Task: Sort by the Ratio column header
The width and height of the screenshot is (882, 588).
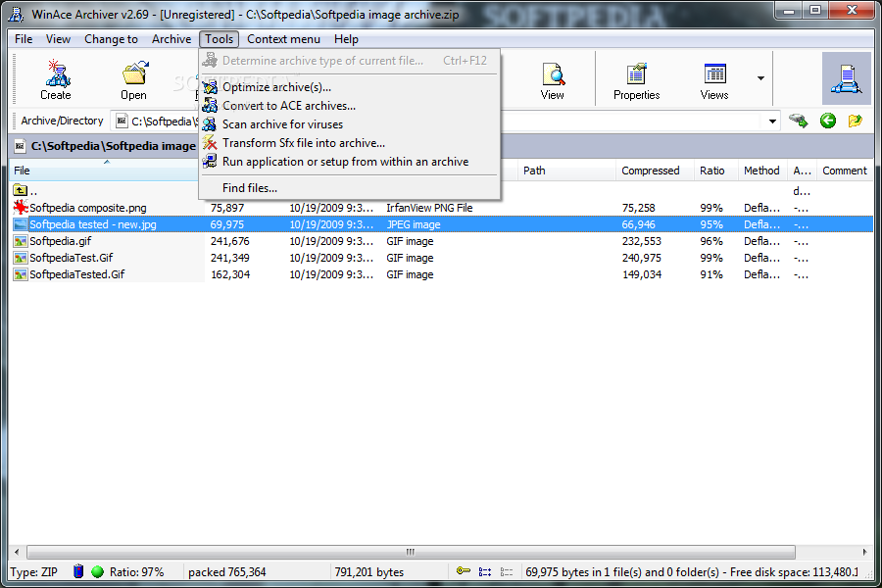Action: [x=716, y=171]
